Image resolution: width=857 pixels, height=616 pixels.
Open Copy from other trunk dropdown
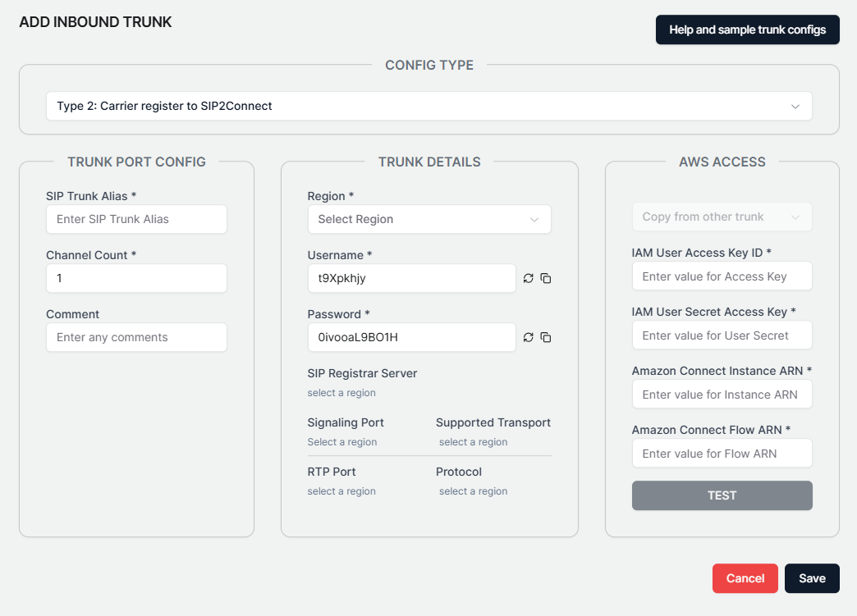coord(722,217)
